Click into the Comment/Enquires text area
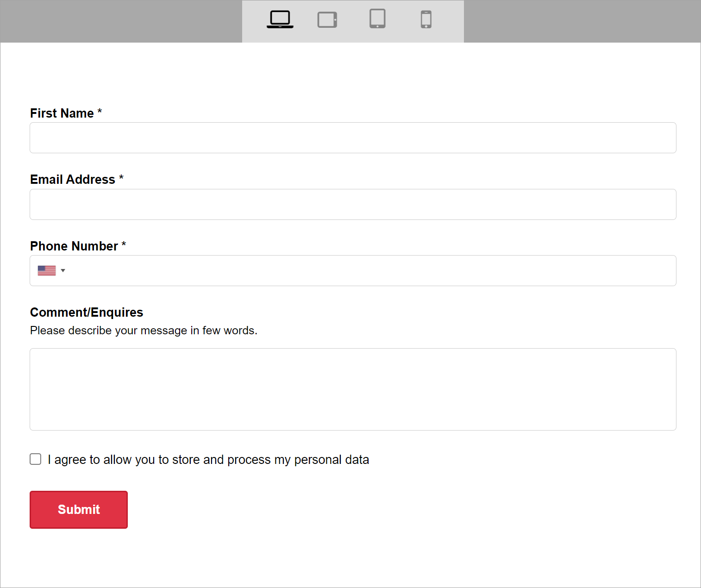Image resolution: width=701 pixels, height=588 pixels. pos(353,389)
